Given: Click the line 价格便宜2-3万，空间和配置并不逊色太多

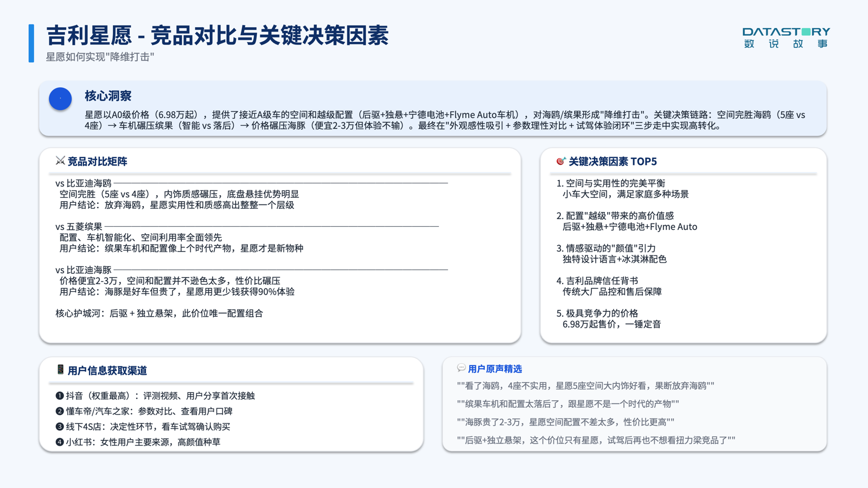Looking at the screenshot, I should point(170,281).
